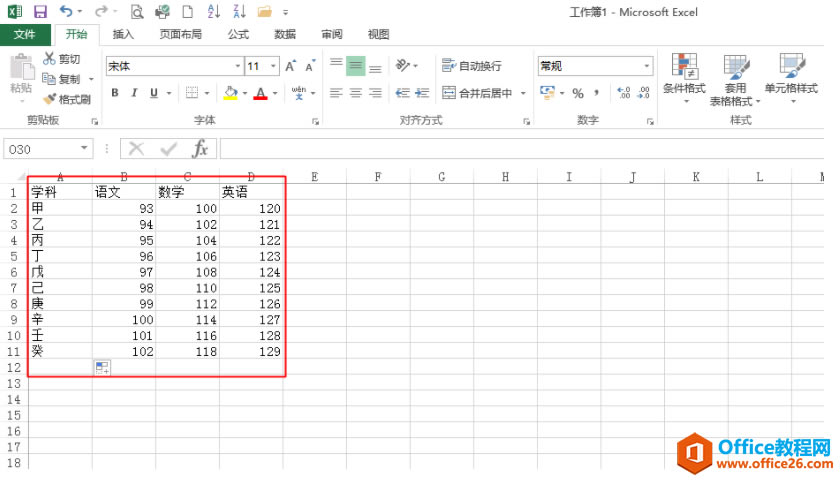Decrease decimal places

(643, 93)
